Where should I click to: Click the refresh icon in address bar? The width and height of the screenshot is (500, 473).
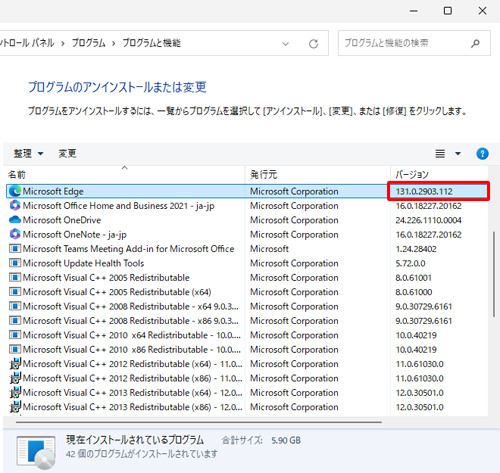313,44
